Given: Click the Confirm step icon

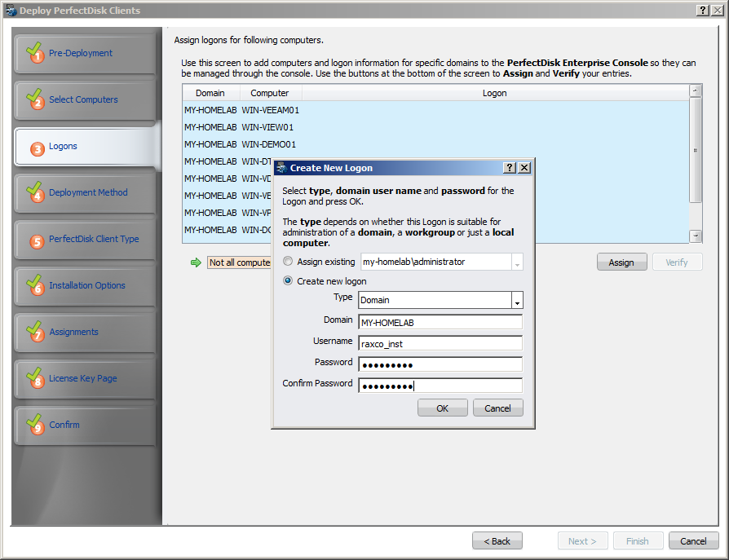Looking at the screenshot, I should (x=34, y=425).
